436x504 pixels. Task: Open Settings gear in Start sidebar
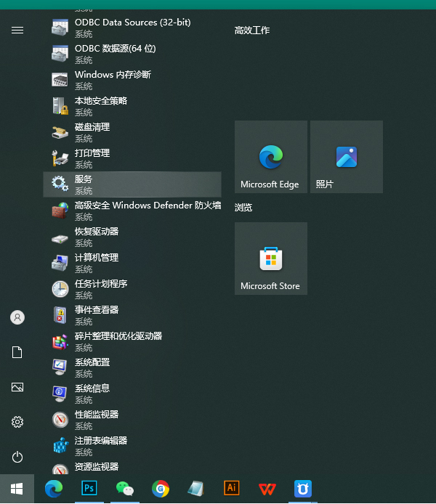tap(17, 422)
